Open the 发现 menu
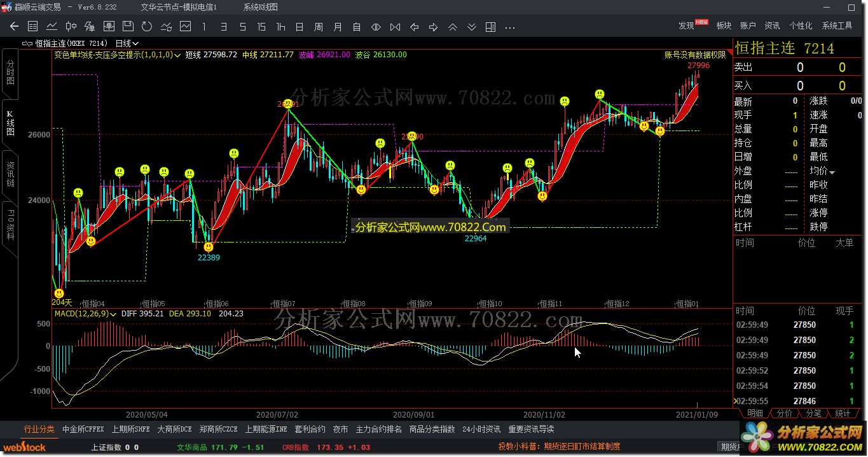 pos(686,26)
